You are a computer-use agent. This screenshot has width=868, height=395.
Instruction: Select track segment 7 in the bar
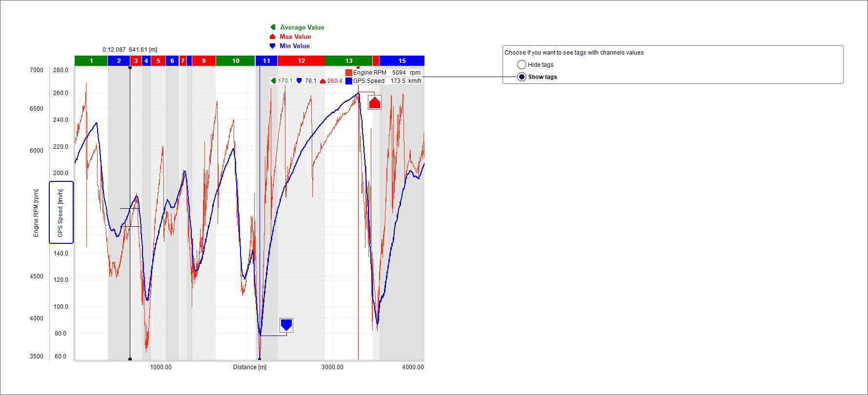pos(183,60)
